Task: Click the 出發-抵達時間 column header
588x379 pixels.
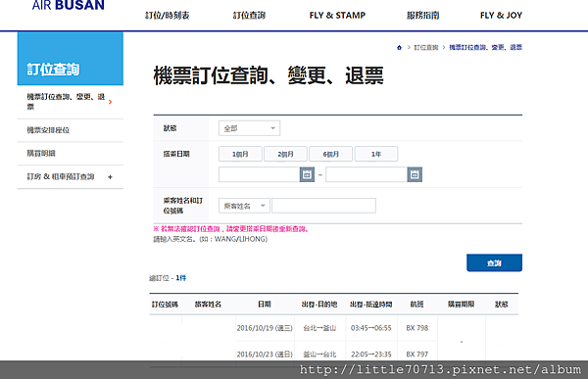Action: pos(370,305)
